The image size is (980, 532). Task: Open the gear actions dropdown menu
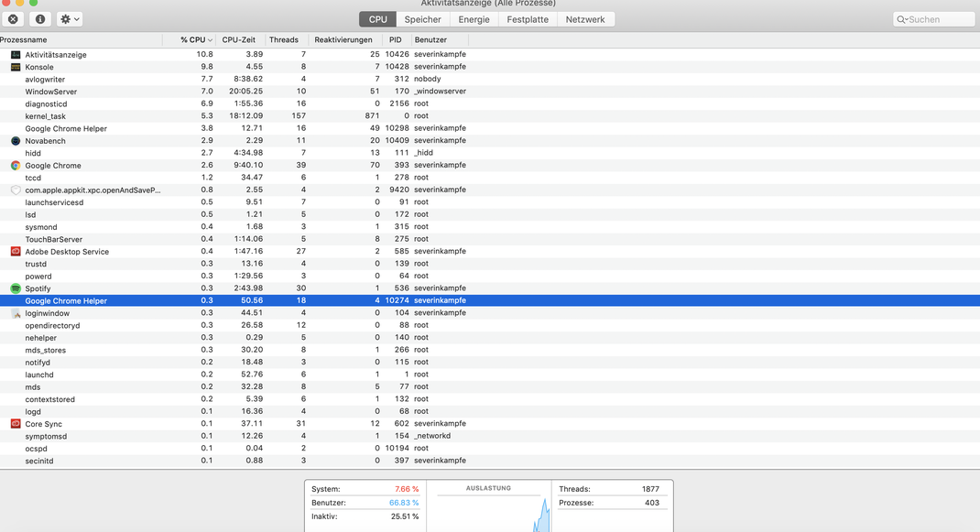pos(70,19)
